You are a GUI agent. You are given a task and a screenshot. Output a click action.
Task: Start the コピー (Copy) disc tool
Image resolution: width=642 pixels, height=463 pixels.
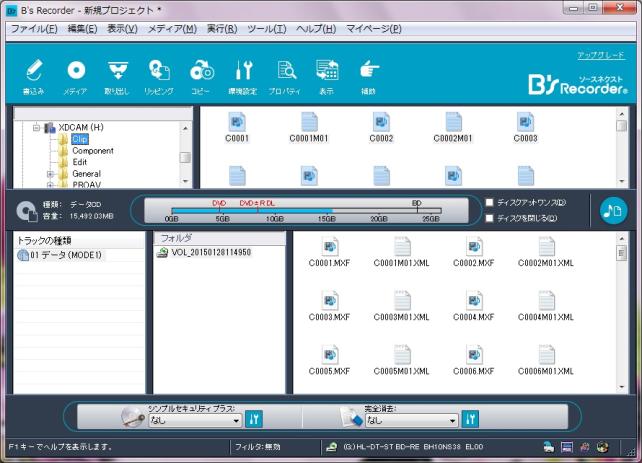(201, 77)
